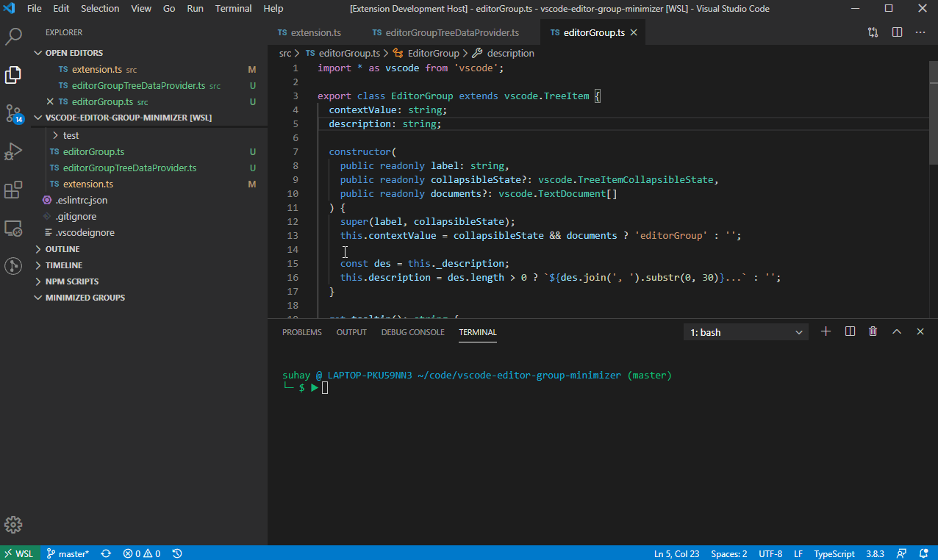The width and height of the screenshot is (938, 560).
Task: Open a new terminal with the plus icon
Action: (x=826, y=331)
